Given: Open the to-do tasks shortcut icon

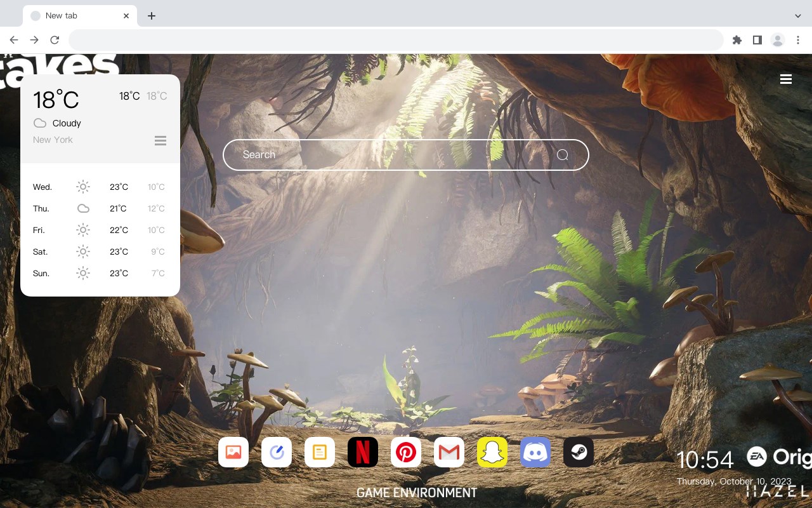Looking at the screenshot, I should (x=277, y=452).
